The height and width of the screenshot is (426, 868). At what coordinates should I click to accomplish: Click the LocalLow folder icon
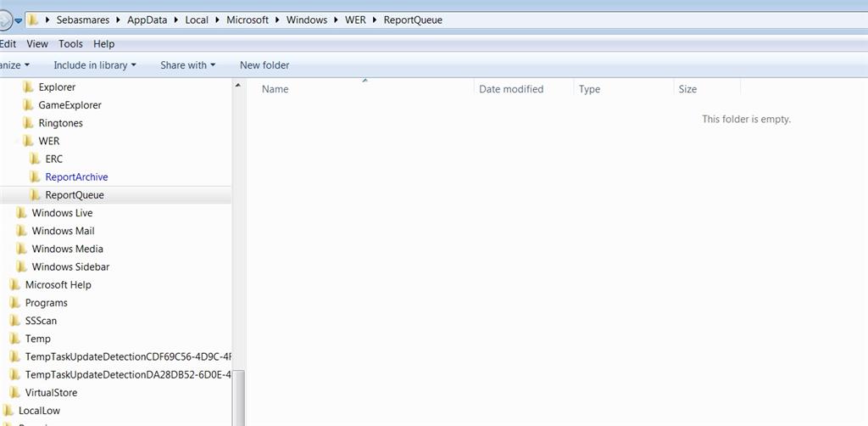(8, 411)
